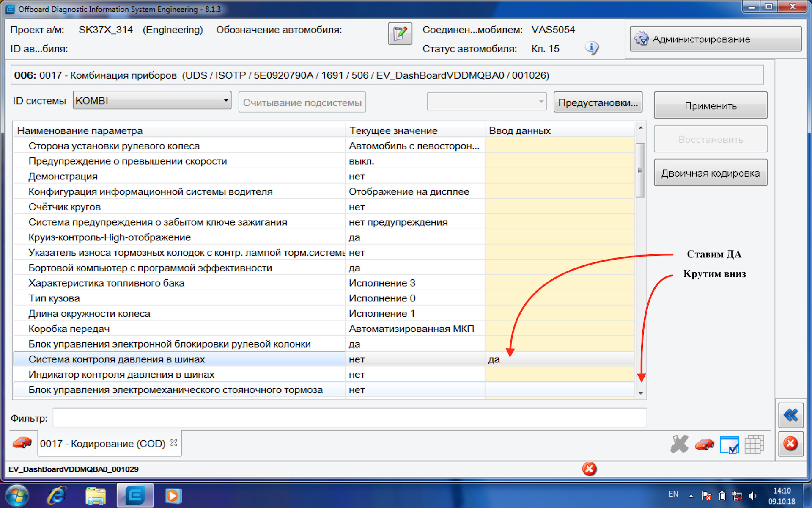Open the KOMBI system ID dropdown
Viewport: 812px width, 508px height.
226,101
